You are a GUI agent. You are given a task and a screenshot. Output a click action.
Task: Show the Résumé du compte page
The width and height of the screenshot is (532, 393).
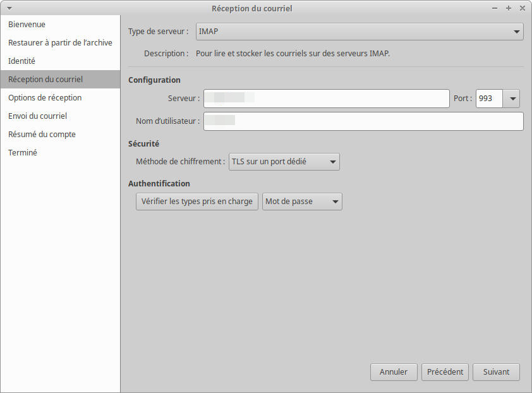[x=42, y=134]
